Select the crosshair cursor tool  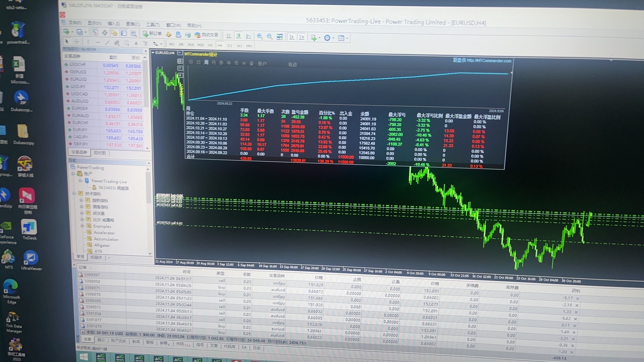76,42
